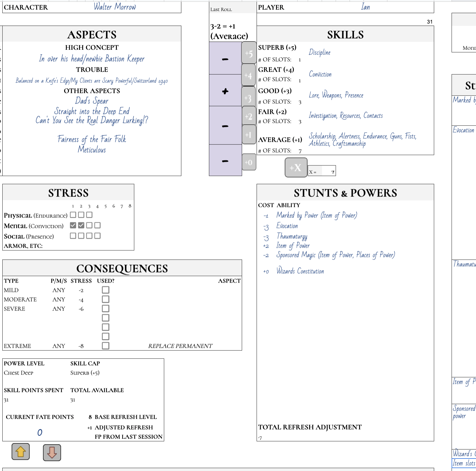The width and height of the screenshot is (476, 471).
Task: Click the Evocation power entry
Action: (287, 226)
